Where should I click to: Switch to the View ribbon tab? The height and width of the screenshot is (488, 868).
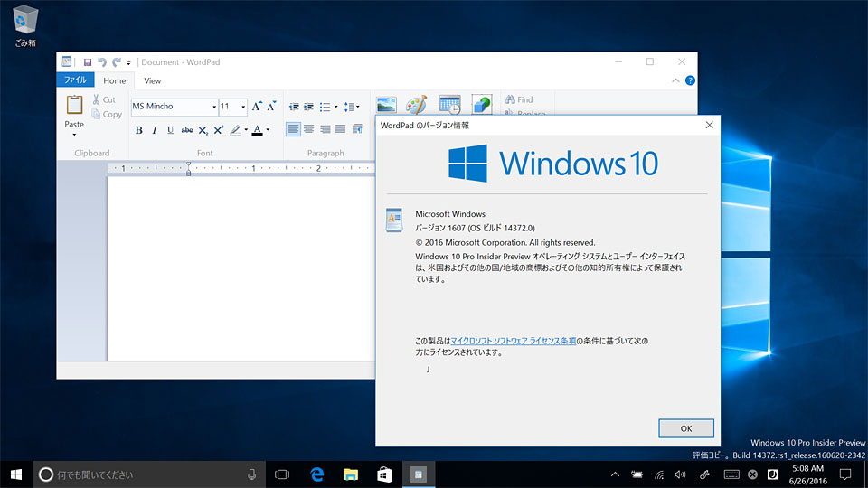pos(152,80)
